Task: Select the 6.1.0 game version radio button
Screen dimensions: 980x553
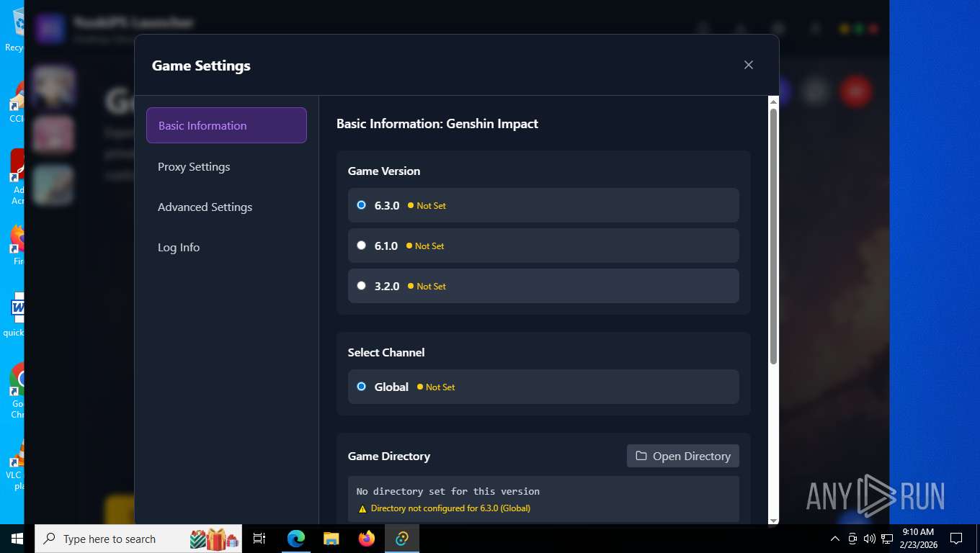Action: pyautogui.click(x=362, y=246)
